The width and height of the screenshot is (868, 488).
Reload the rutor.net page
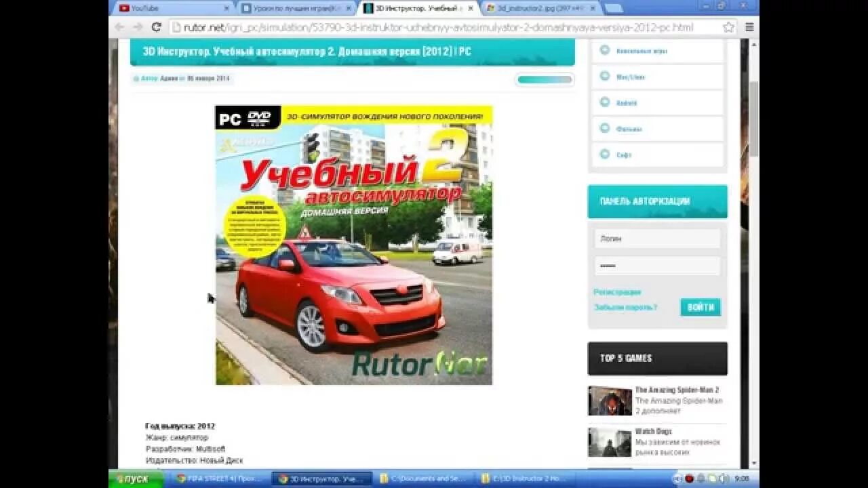click(x=156, y=27)
